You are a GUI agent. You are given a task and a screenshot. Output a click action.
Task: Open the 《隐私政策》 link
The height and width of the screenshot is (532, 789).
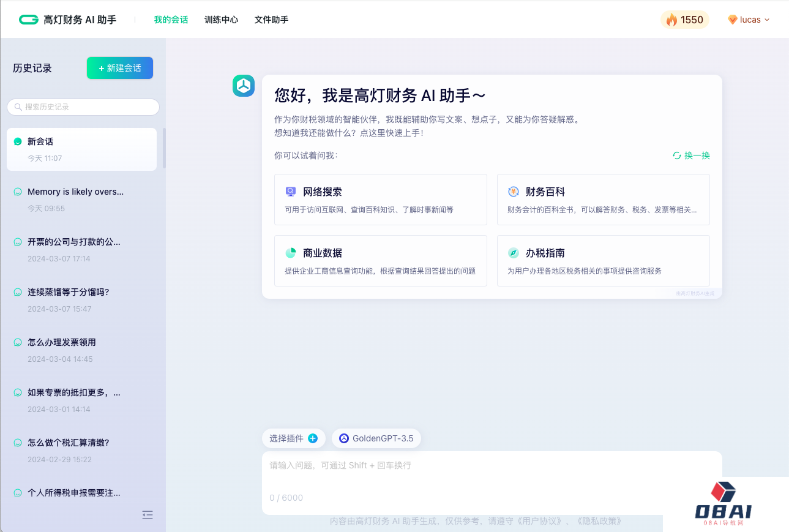coord(599,522)
